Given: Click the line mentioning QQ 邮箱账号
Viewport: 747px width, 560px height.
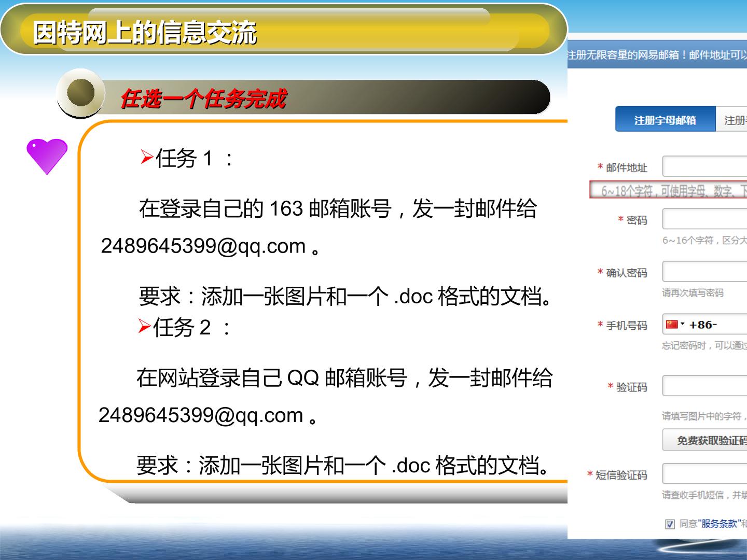Looking at the screenshot, I should (344, 377).
